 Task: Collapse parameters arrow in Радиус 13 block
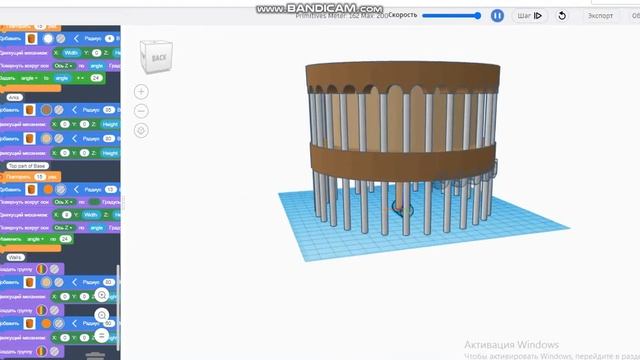click(76, 189)
